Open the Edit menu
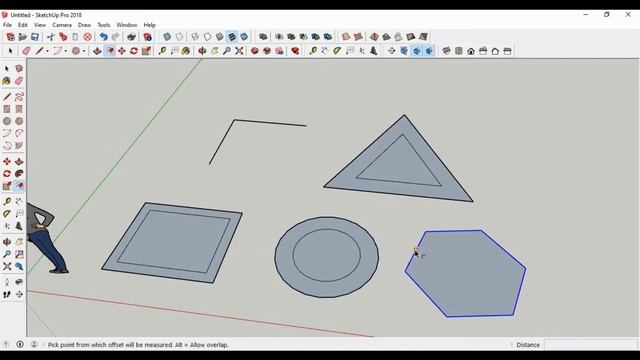The image size is (640, 360). pyautogui.click(x=23, y=25)
